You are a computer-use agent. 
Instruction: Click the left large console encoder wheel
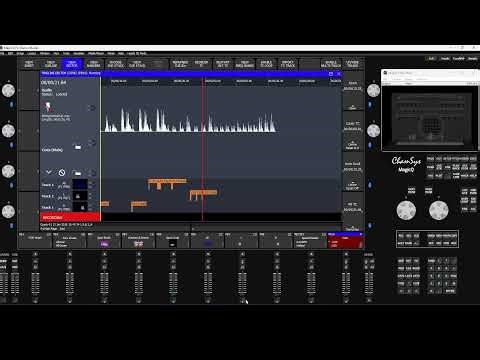pos(406,210)
